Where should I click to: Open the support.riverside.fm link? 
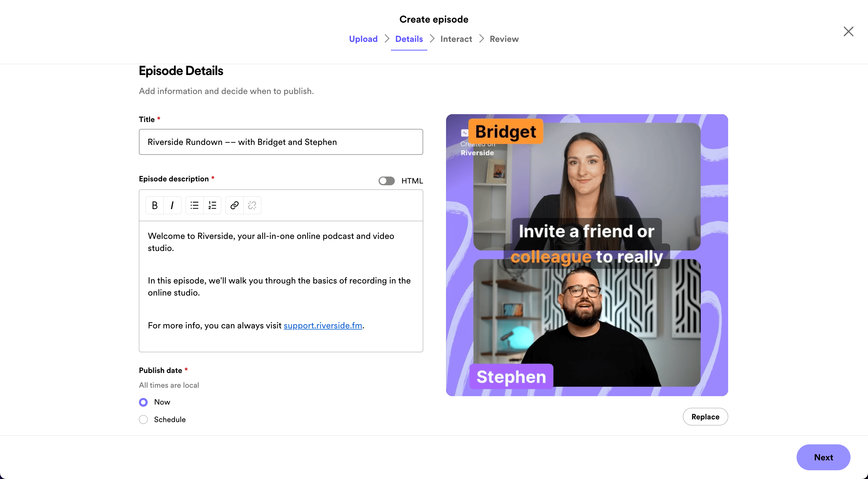pos(322,325)
